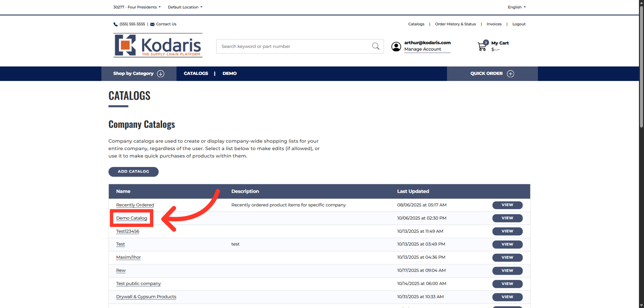The image size is (644, 308).
Task: Open the Demo Catalog link
Action: click(x=131, y=218)
